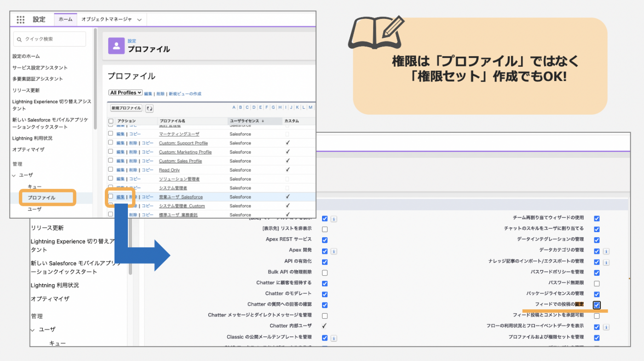Toggle チーム再割り当てウィザードの使用 checkbox
This screenshot has height=361, width=644.
pos(597,219)
